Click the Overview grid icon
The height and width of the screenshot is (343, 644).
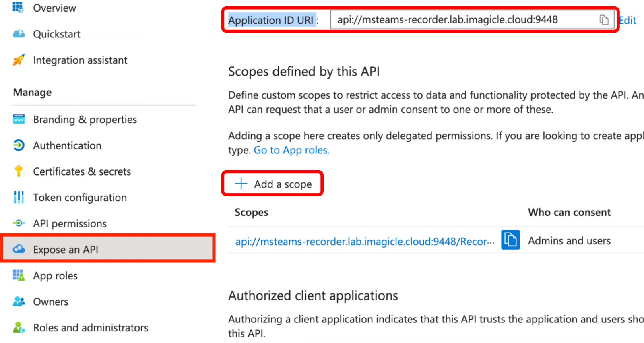(x=18, y=8)
